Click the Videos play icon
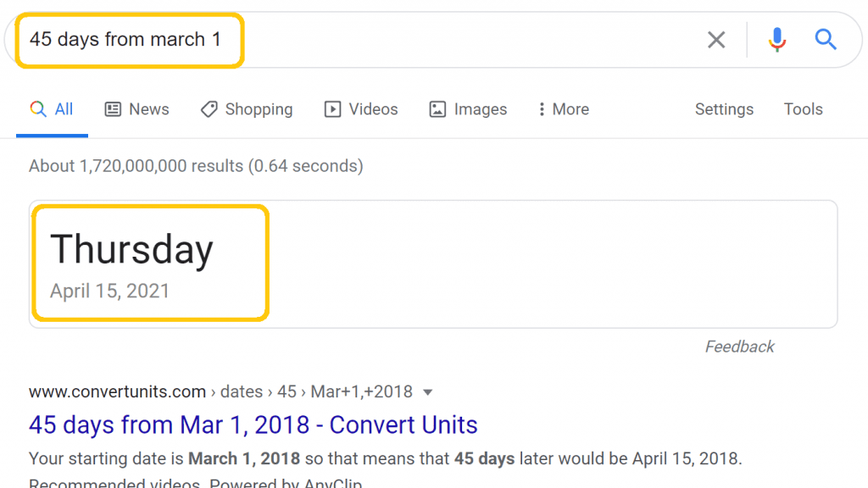The height and width of the screenshot is (488, 868). coord(333,109)
